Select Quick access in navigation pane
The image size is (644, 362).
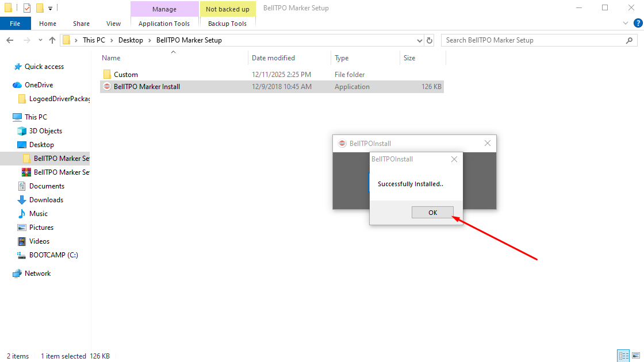point(44,67)
